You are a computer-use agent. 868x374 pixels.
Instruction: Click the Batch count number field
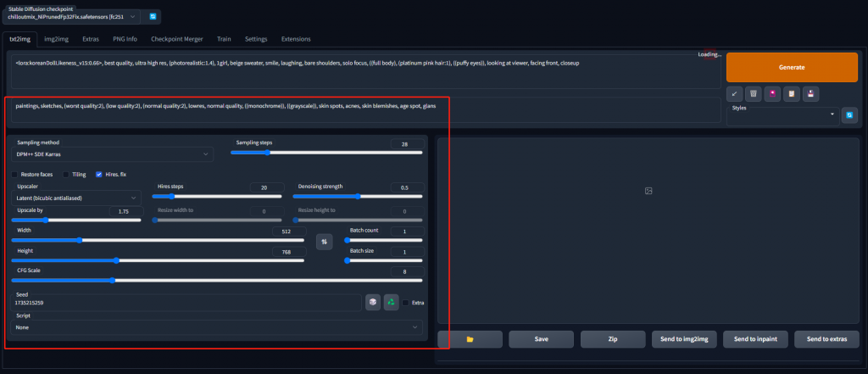[408, 232]
